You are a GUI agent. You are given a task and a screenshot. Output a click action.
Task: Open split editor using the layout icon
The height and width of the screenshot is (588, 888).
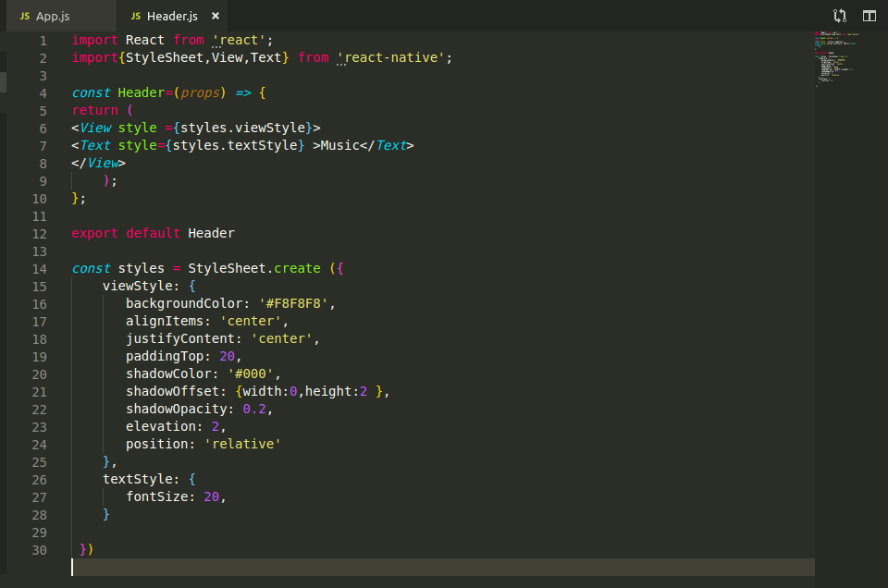pos(868,15)
